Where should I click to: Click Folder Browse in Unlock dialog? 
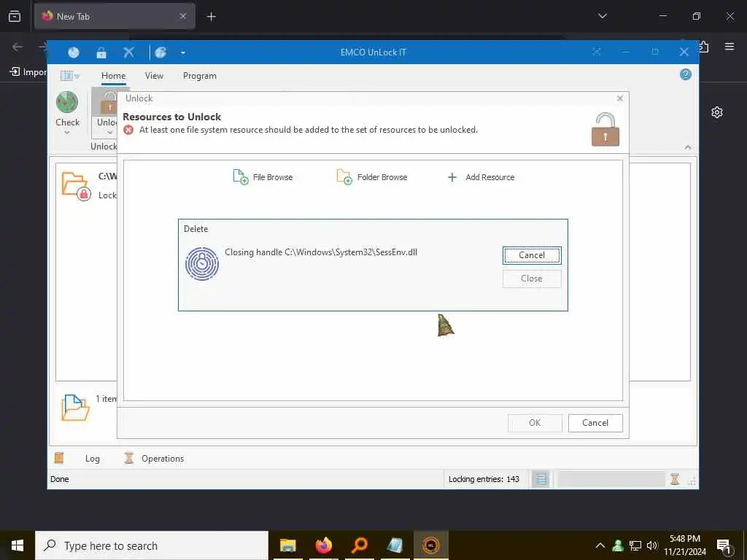[x=372, y=177]
